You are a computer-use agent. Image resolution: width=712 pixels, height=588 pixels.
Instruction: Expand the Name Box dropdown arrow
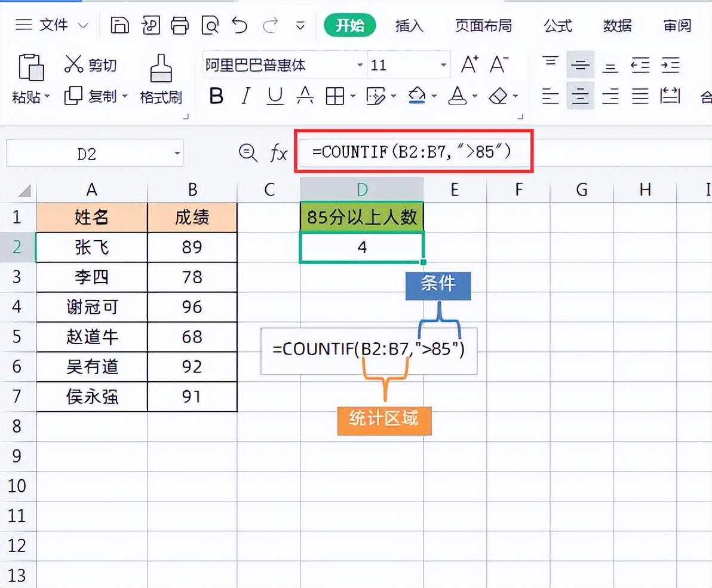click(x=177, y=154)
